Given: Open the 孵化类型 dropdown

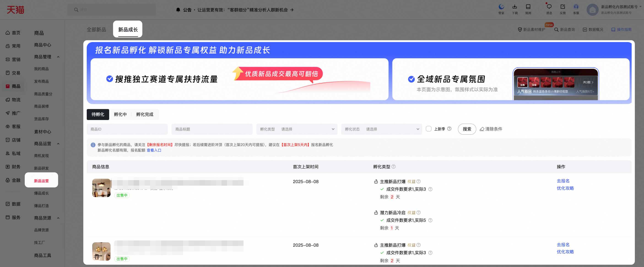Looking at the screenshot, I should (297, 129).
